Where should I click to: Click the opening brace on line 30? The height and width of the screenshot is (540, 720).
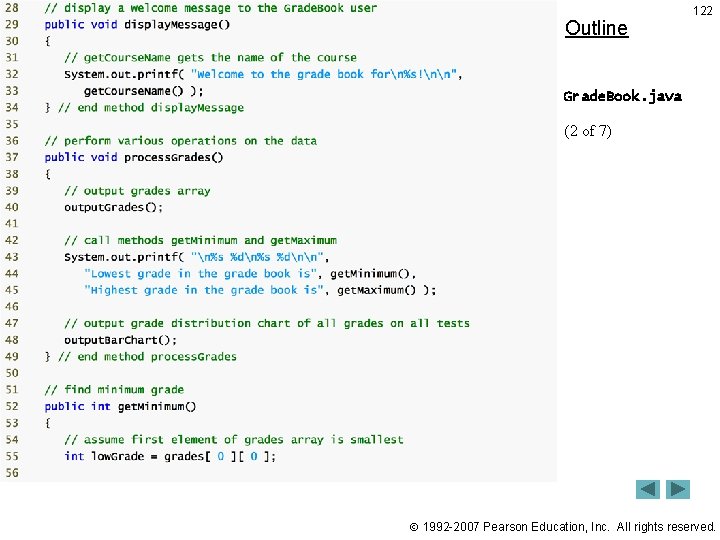[x=47, y=41]
